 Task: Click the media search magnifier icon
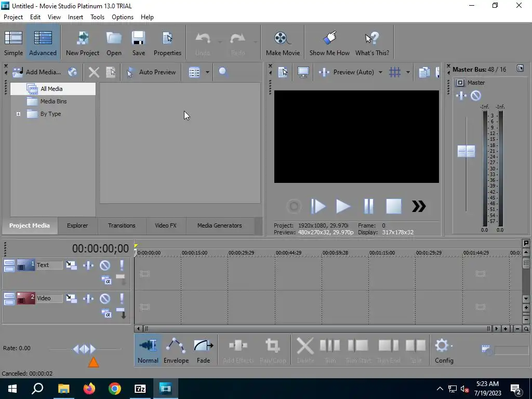pyautogui.click(x=223, y=72)
